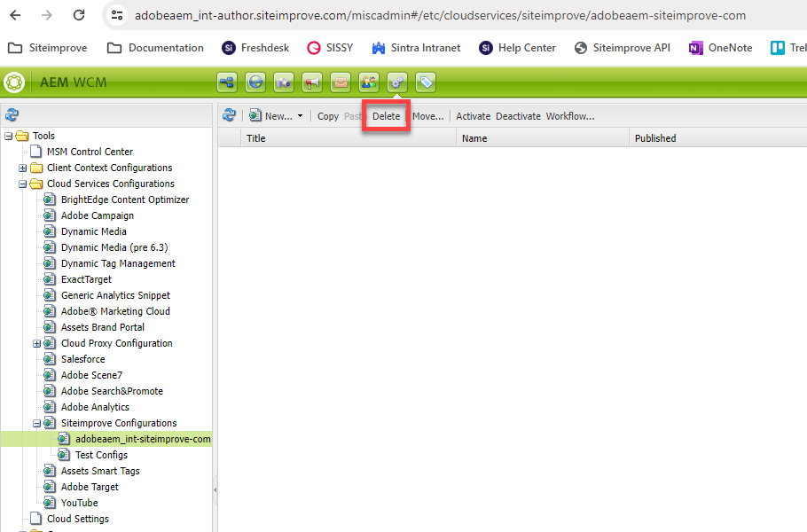
Task: Open Digital Assets with the camera icon
Action: point(283,82)
